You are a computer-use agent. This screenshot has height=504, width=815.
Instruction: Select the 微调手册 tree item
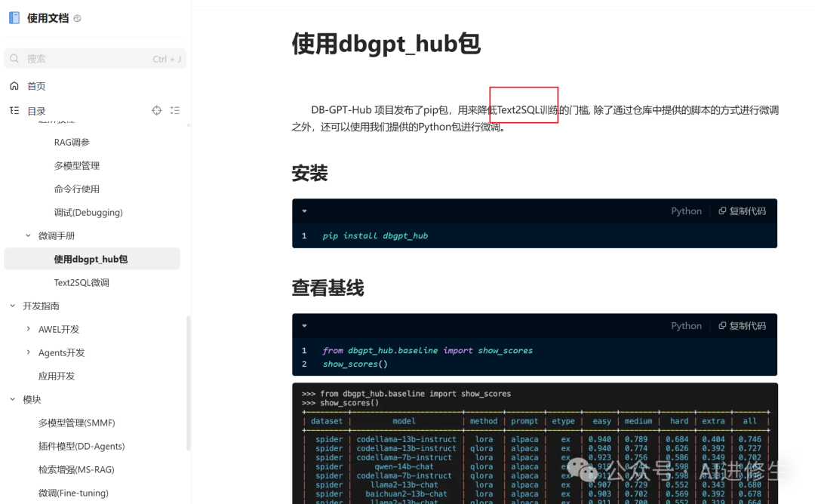pyautogui.click(x=57, y=236)
